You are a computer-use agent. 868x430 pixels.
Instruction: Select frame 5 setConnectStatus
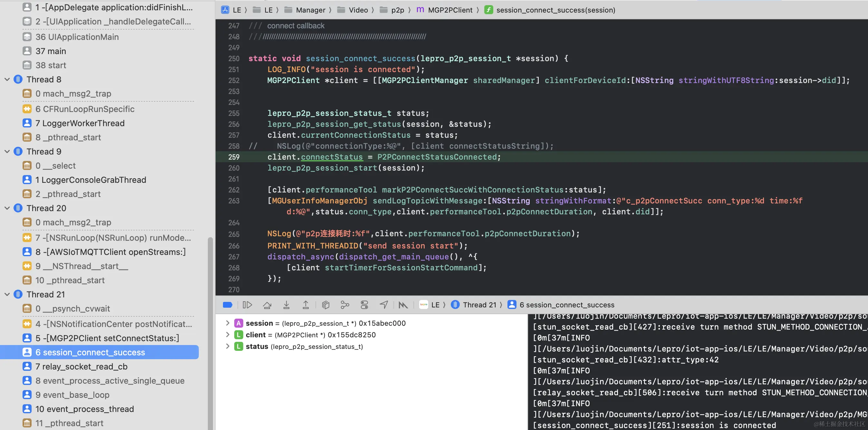tap(107, 338)
